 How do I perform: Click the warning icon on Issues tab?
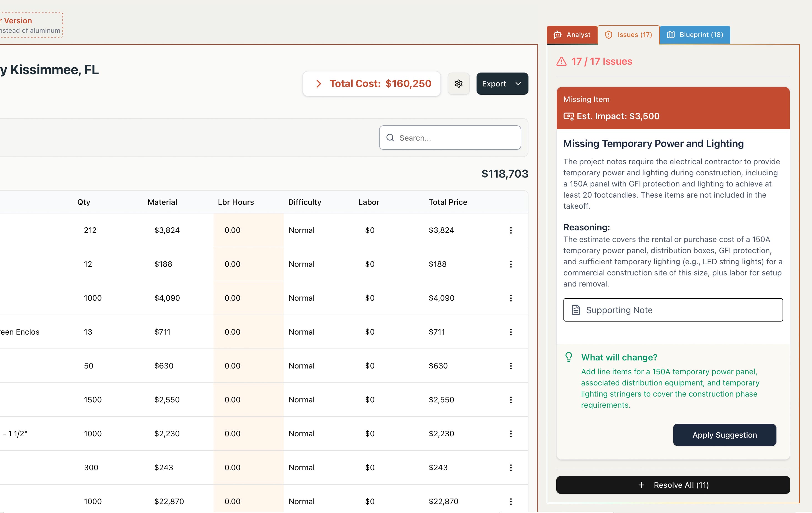coord(609,34)
